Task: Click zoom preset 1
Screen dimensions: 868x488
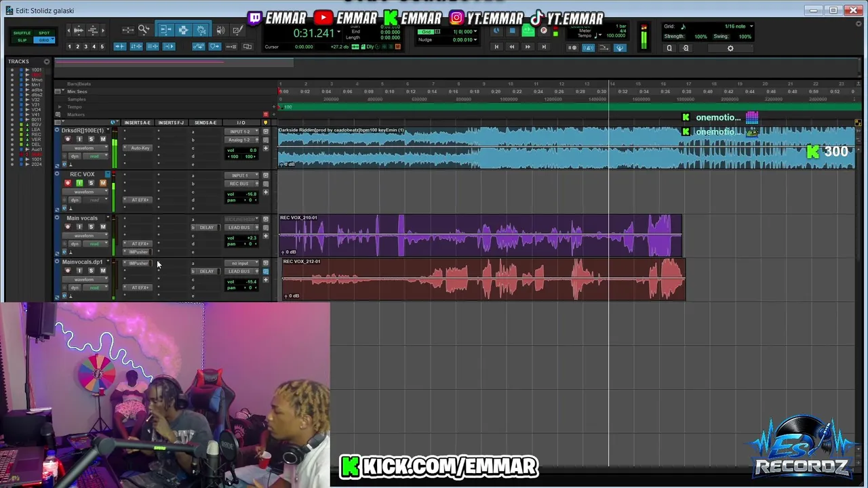Action: (69, 47)
